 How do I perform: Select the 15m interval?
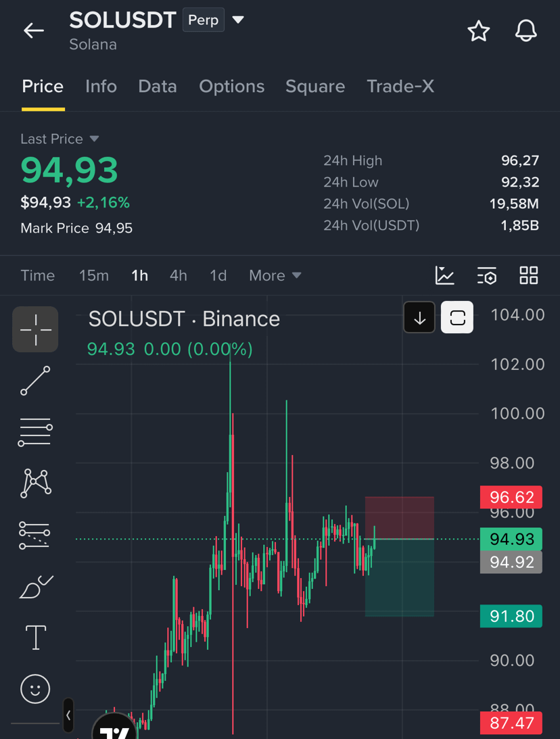94,276
